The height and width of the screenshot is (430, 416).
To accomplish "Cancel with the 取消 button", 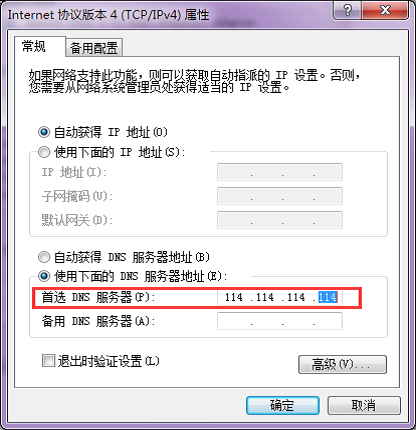I will click(x=364, y=405).
